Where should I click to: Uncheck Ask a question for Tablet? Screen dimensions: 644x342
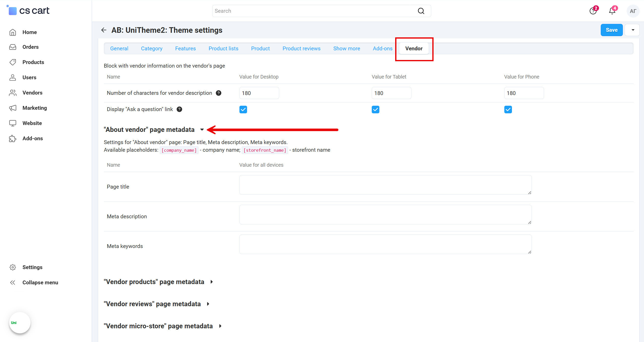click(376, 110)
